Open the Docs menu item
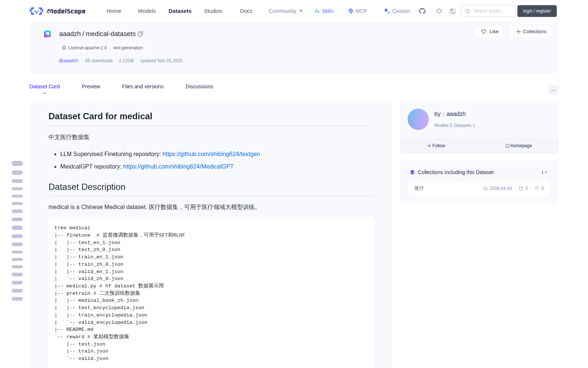This screenshot has width=588, height=368. pyautogui.click(x=246, y=11)
